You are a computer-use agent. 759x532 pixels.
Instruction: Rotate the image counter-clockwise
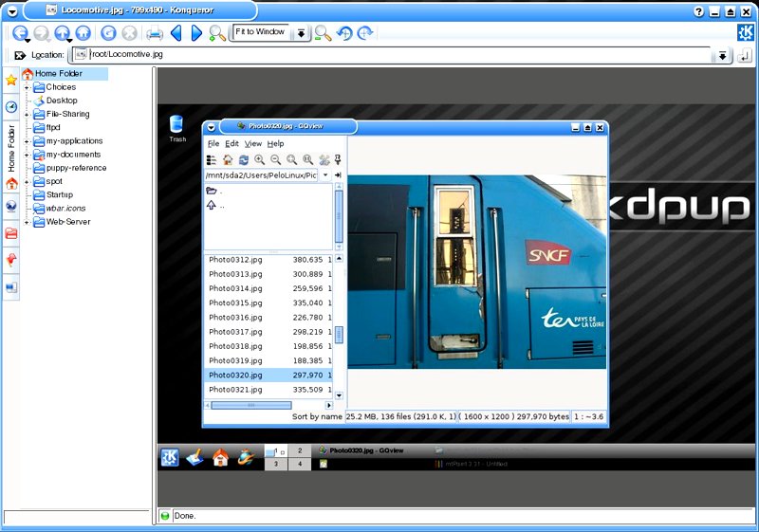pos(344,33)
